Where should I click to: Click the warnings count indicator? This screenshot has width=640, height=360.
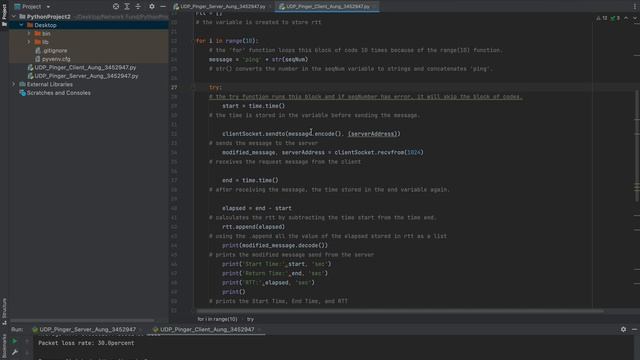[x=602, y=18]
